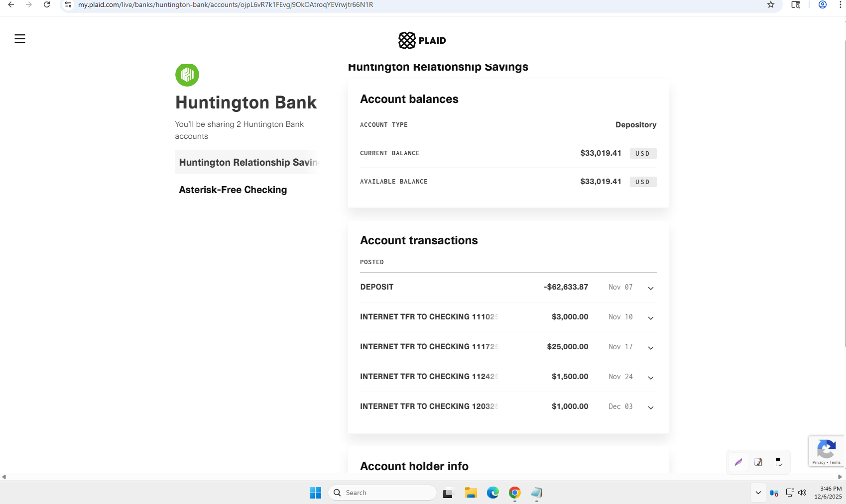
Task: Open File Explorer from taskbar
Action: click(471, 493)
